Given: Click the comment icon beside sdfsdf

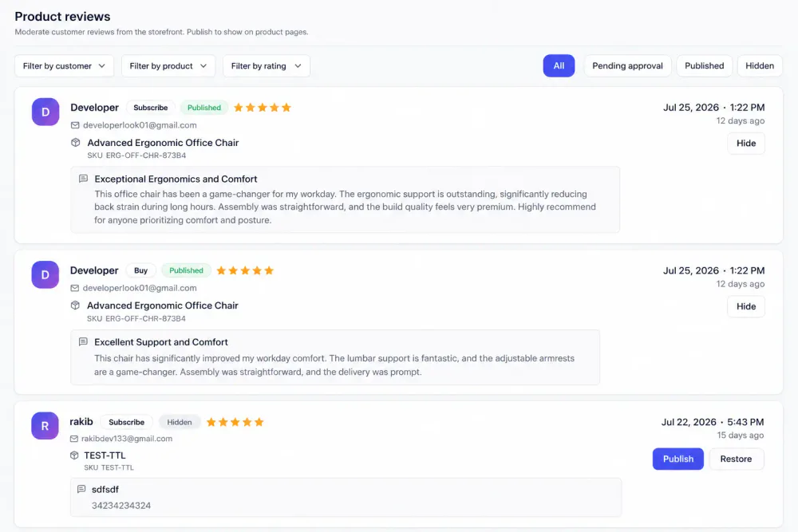Looking at the screenshot, I should [x=81, y=489].
